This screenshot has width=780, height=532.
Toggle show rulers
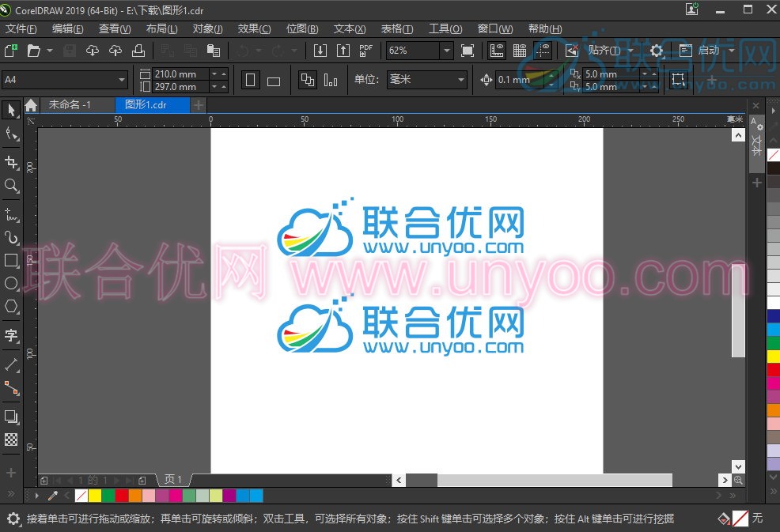pos(497,51)
